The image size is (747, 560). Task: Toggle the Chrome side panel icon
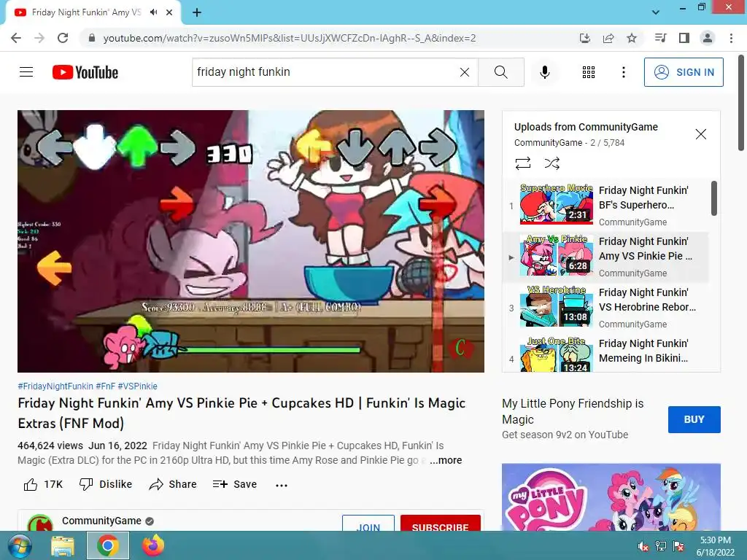point(684,38)
